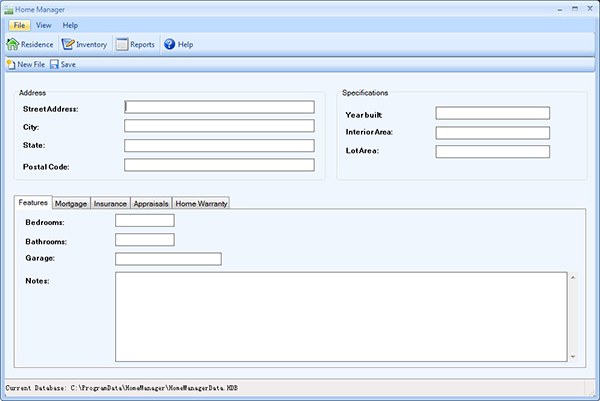Open the File menu
The width and height of the screenshot is (600, 401).
[19, 25]
